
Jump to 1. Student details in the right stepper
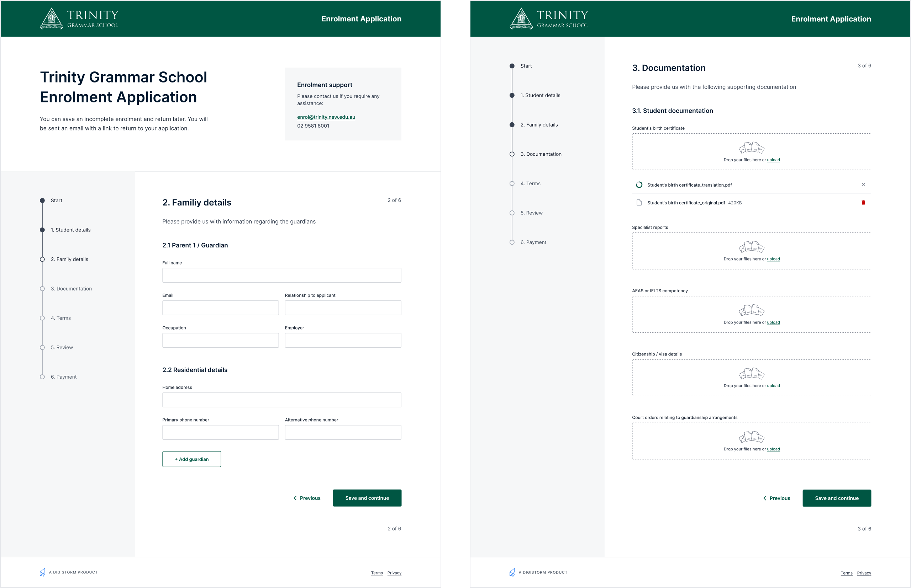pyautogui.click(x=540, y=96)
